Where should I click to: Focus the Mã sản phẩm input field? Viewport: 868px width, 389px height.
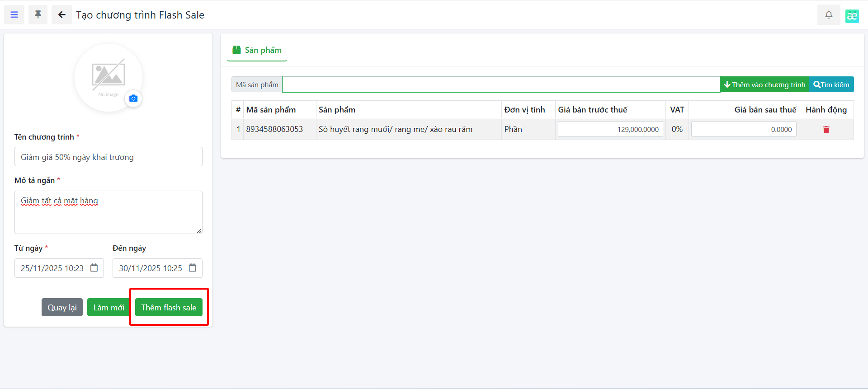500,84
